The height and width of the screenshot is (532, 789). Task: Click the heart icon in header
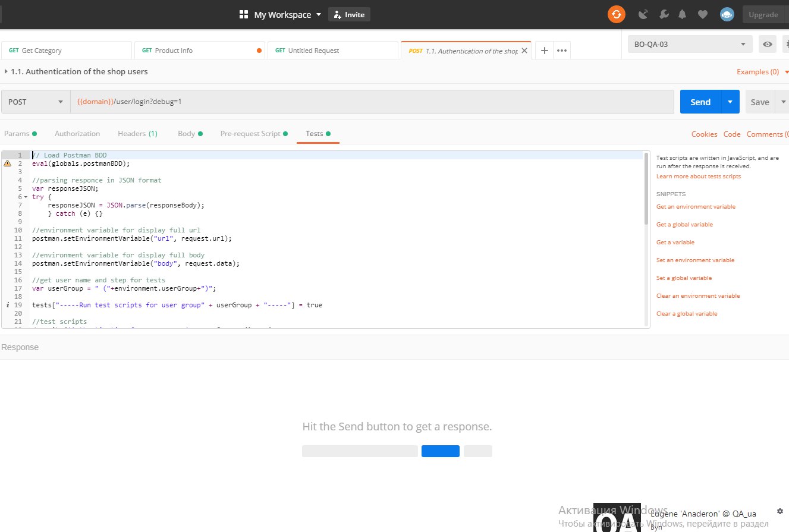[x=703, y=15]
